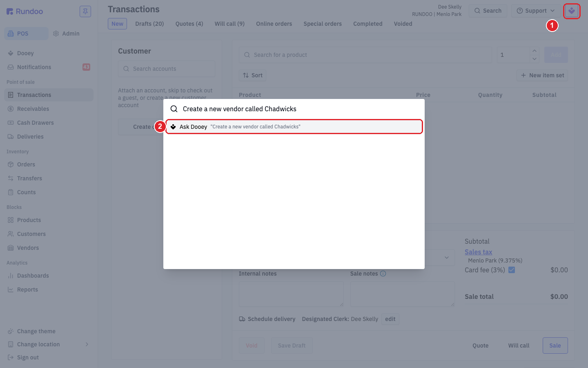Click the top Search button
Screen dimensions: 588x368
coord(488,11)
